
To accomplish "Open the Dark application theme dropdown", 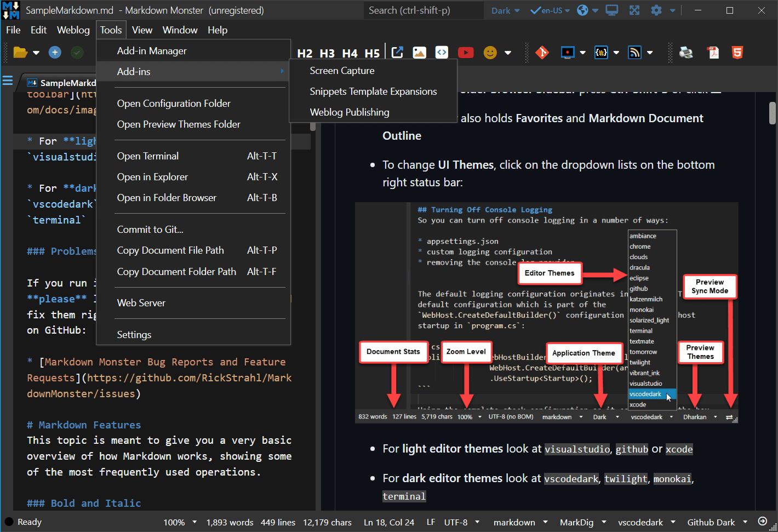I will 505,10.
